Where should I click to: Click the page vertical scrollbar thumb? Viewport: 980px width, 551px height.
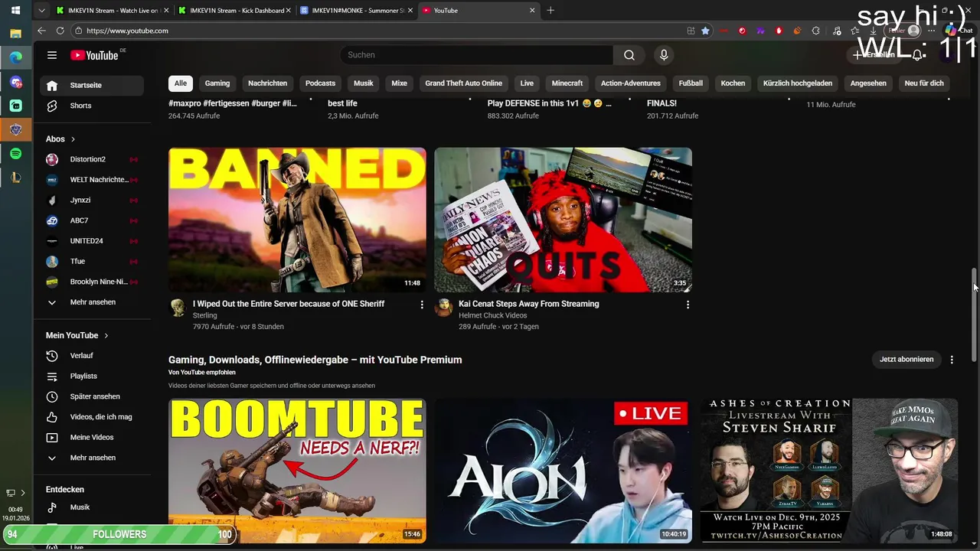tap(975, 315)
